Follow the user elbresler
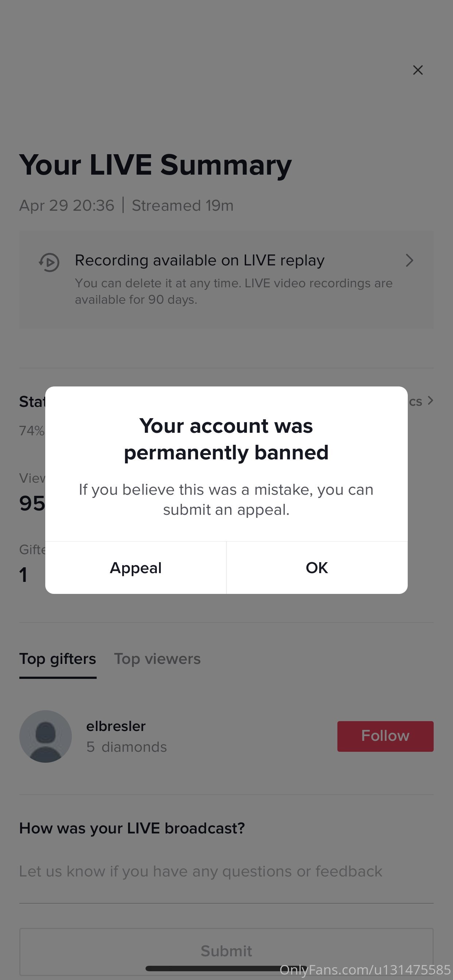The height and width of the screenshot is (980, 453). pos(385,736)
